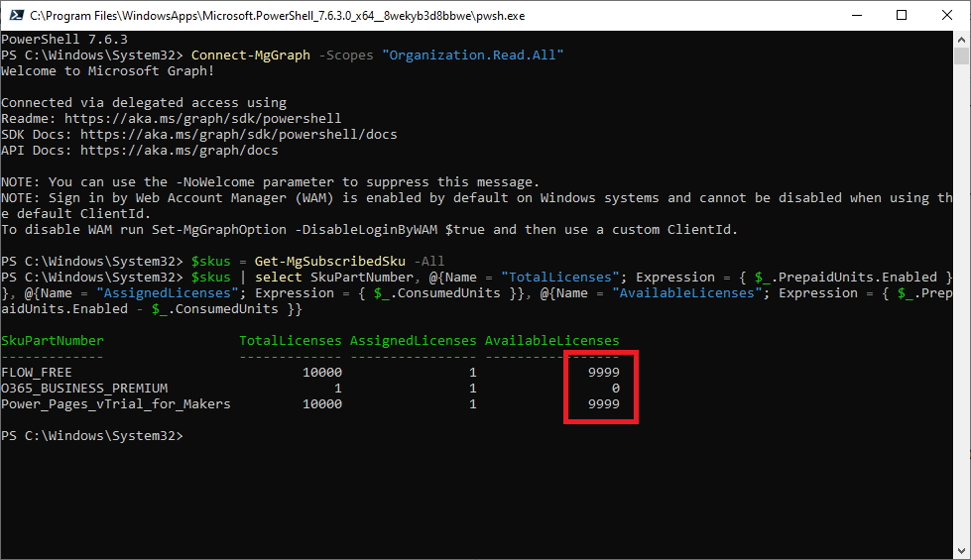Click the O365_BUSINESS_PREMIUM SKU name

point(84,388)
